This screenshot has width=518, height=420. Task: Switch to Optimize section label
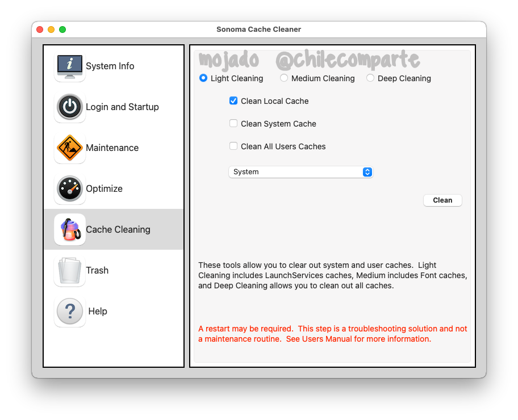pos(104,188)
